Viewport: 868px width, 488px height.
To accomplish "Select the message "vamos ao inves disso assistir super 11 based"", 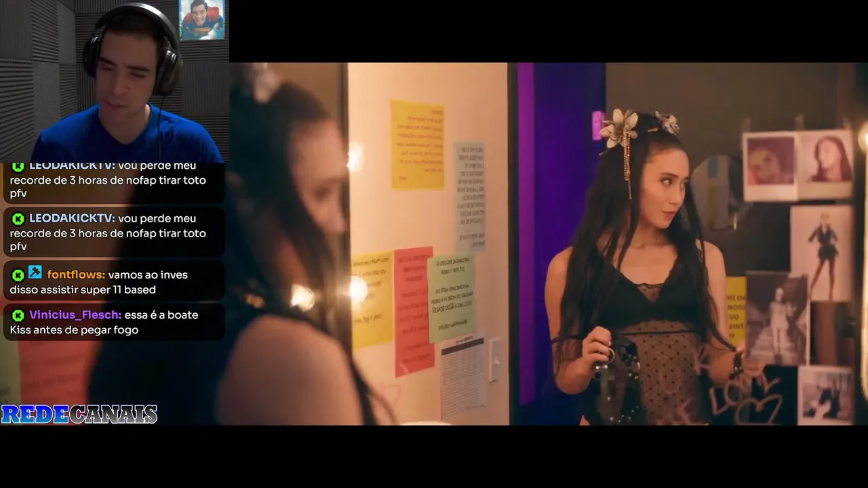I will [99, 282].
